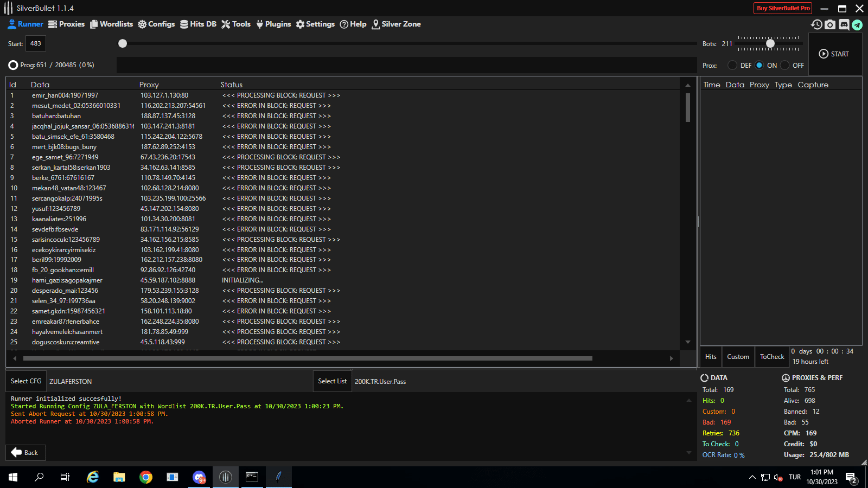Click the Back button
Screen dimensions: 868x488
click(x=25, y=453)
